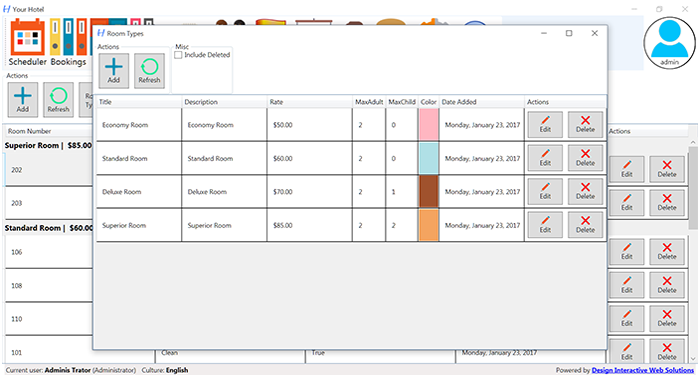
Task: Select the Deluxe Room description cell
Action: [x=225, y=191]
